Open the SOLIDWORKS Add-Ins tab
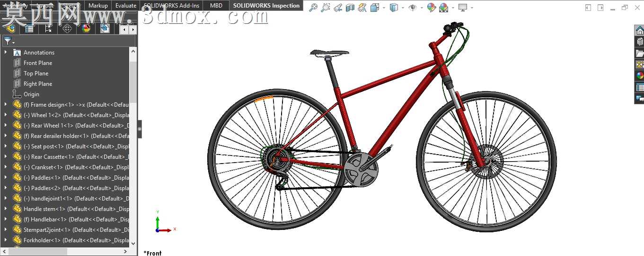The width and height of the screenshot is (644, 256). click(171, 6)
